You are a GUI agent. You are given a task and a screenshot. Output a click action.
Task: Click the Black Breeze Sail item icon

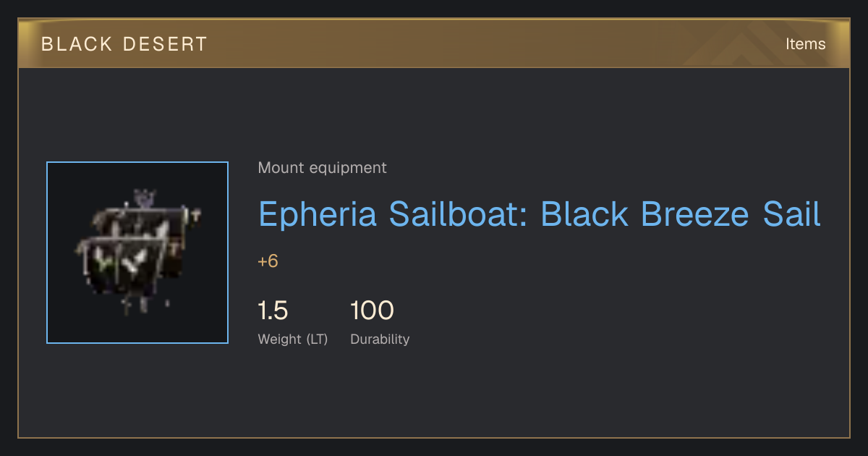137,253
